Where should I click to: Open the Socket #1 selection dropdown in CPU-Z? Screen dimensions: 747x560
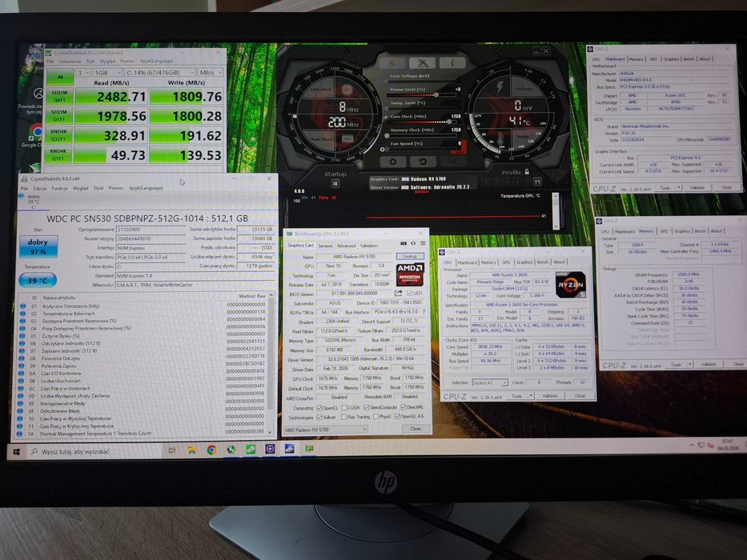490,382
